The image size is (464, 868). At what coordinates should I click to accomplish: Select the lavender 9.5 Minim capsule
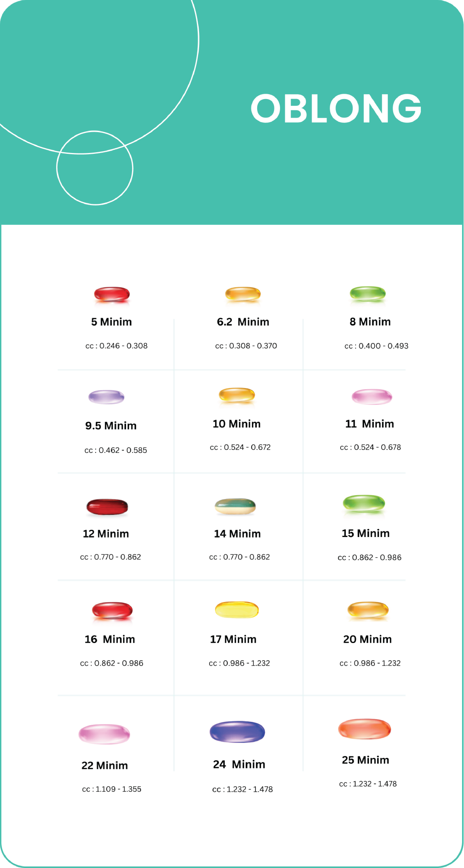pyautogui.click(x=107, y=397)
